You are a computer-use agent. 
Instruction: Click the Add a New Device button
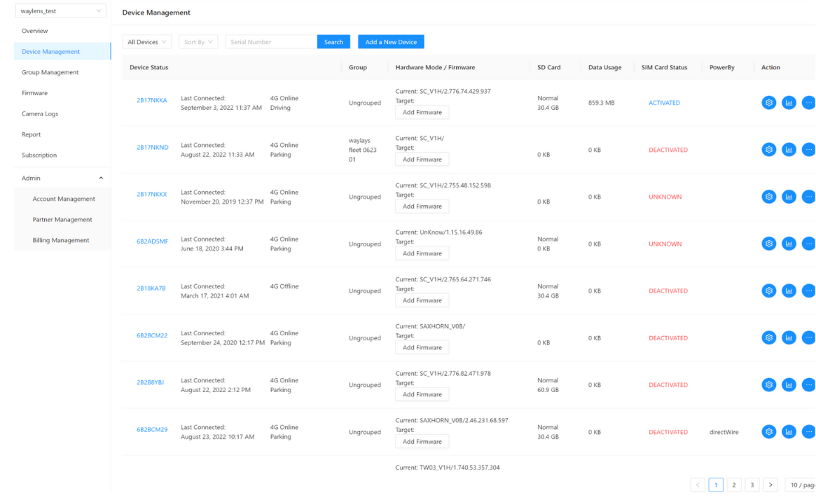391,41
